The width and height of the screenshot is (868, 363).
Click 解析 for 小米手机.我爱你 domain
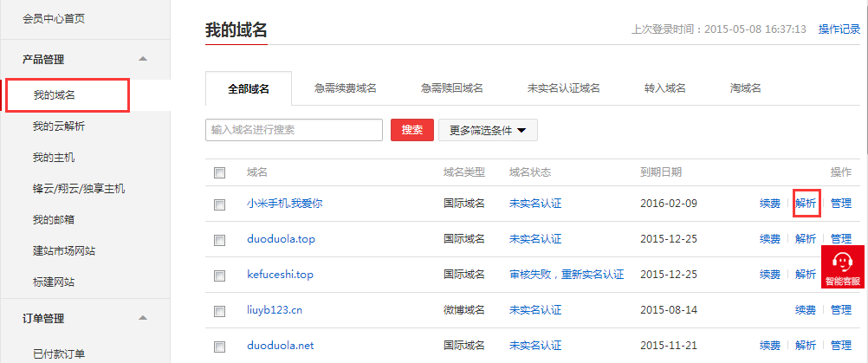[806, 204]
